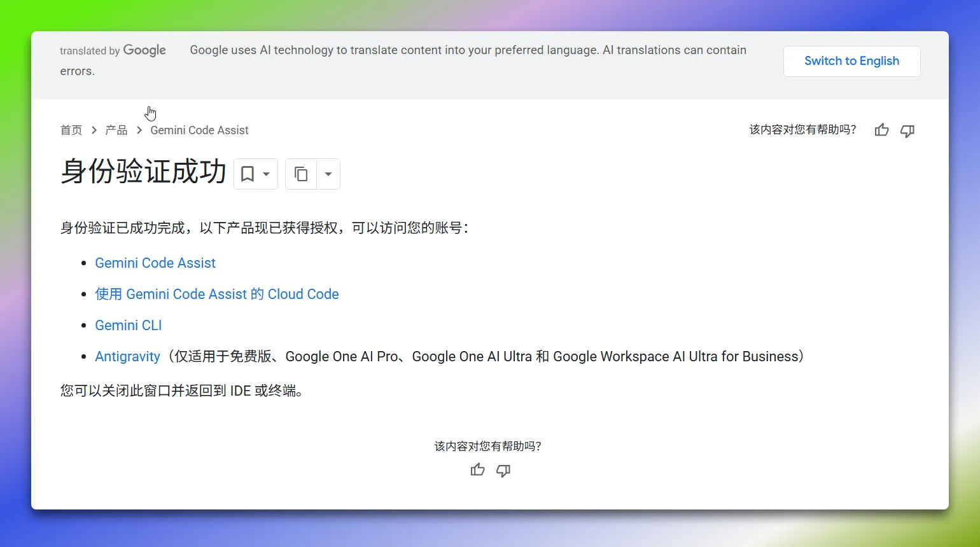Click the Google uses AI technology notice text

[403, 60]
